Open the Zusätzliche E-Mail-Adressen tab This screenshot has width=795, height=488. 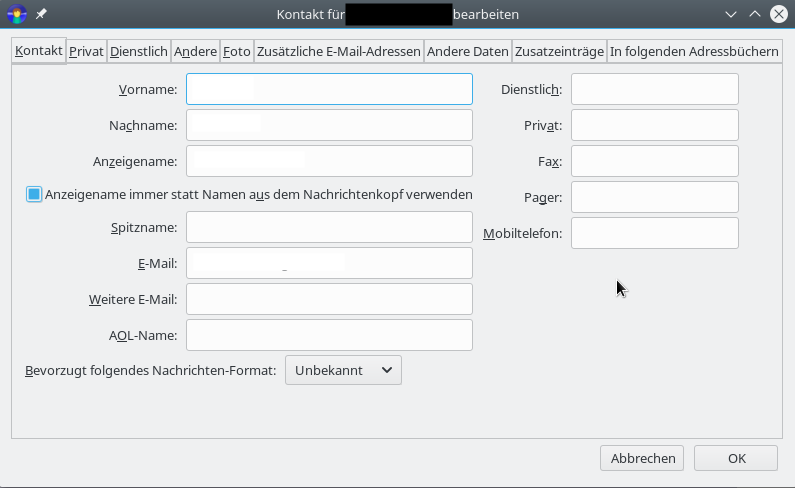click(x=338, y=52)
